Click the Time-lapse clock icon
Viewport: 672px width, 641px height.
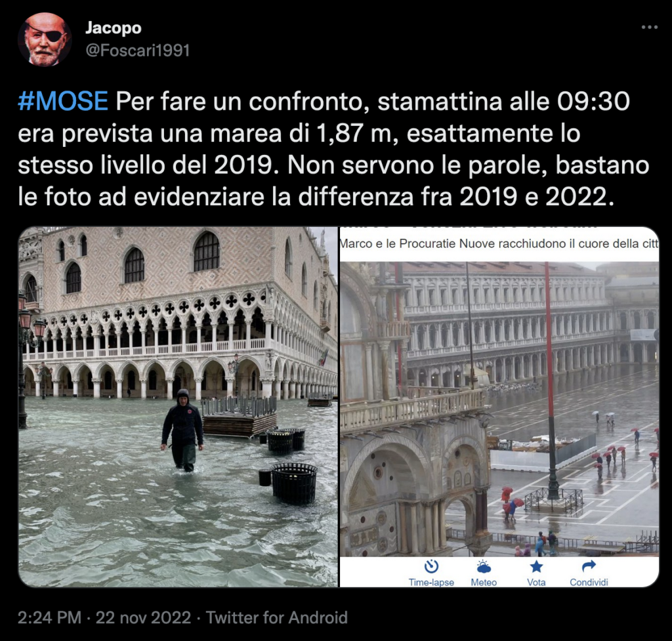coord(431,566)
